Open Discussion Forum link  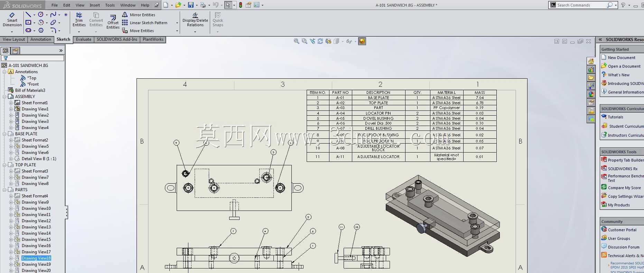(x=624, y=247)
